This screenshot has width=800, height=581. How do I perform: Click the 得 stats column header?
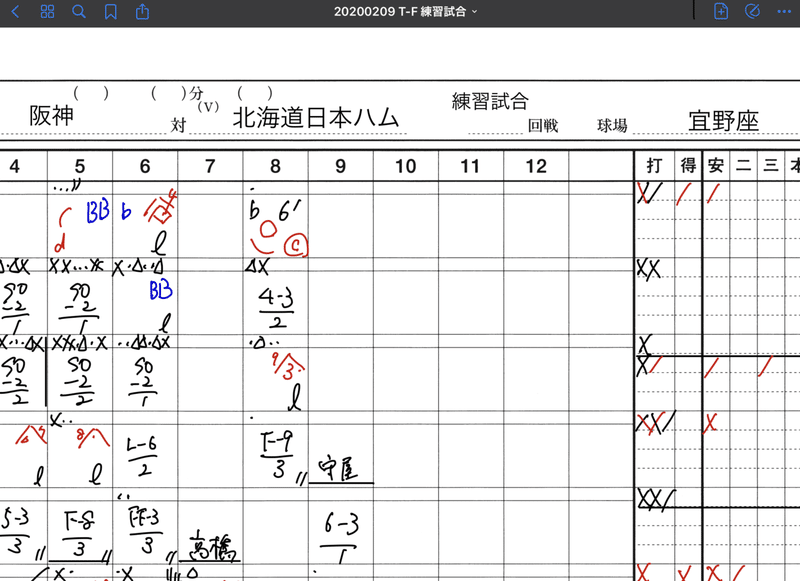[688, 165]
